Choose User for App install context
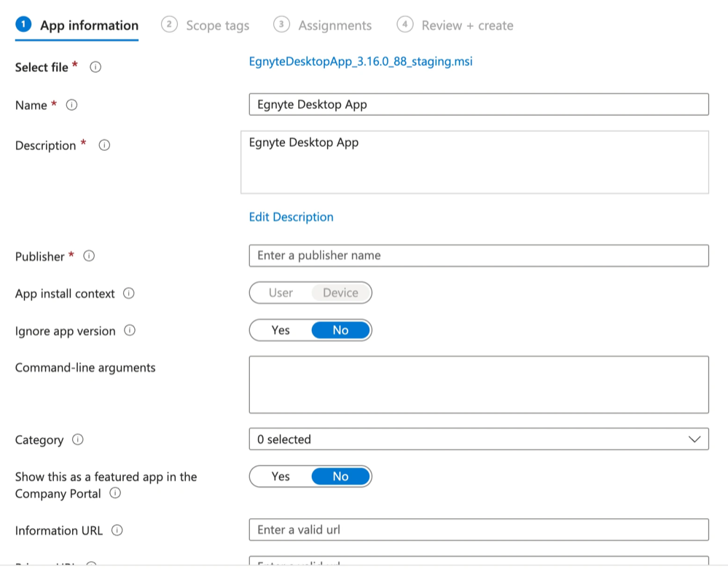 pyautogui.click(x=281, y=293)
